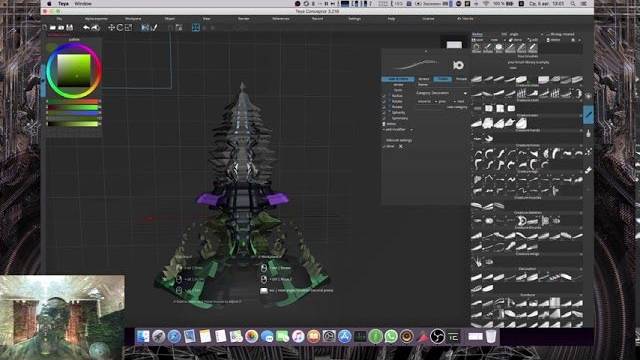Screen dimensions: 640x360
Task: Toggle the Symmetry checkbox
Action: point(384,118)
